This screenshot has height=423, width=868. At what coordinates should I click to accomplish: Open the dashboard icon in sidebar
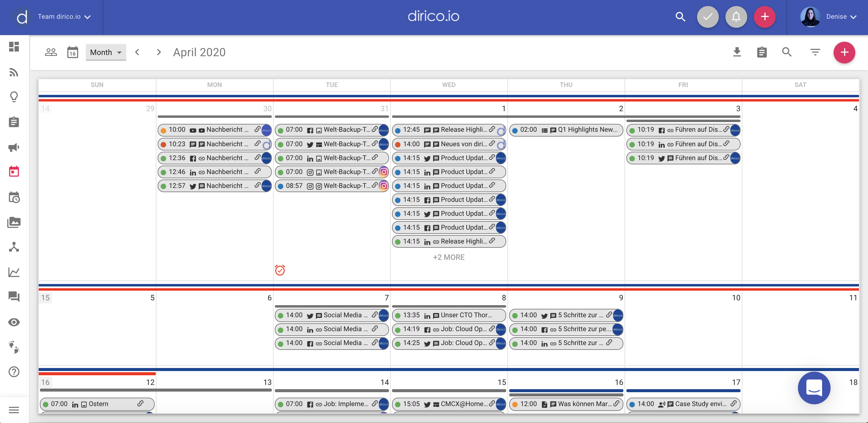pyautogui.click(x=14, y=47)
